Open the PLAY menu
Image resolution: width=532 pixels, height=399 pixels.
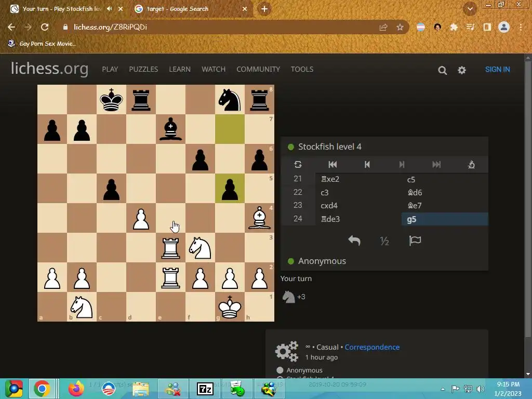point(110,69)
